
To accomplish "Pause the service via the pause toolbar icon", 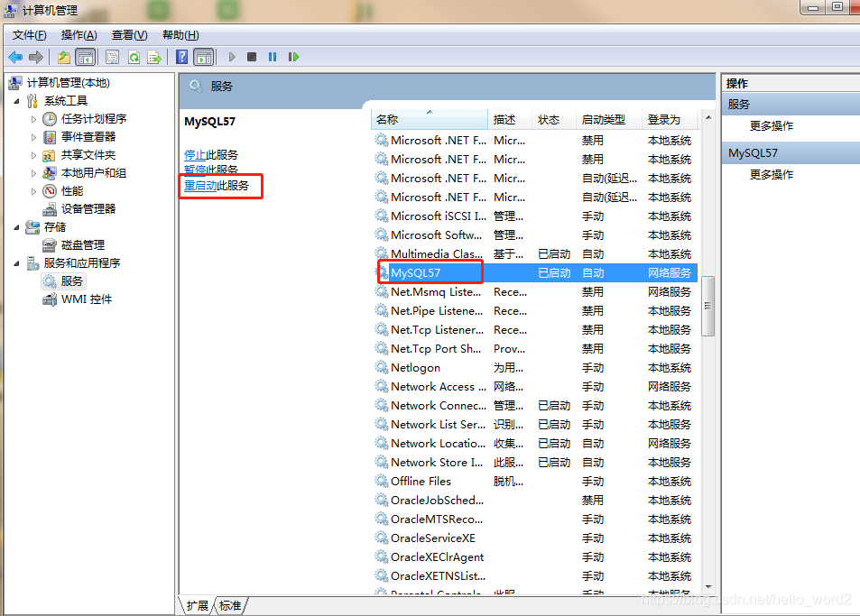I will point(273,57).
